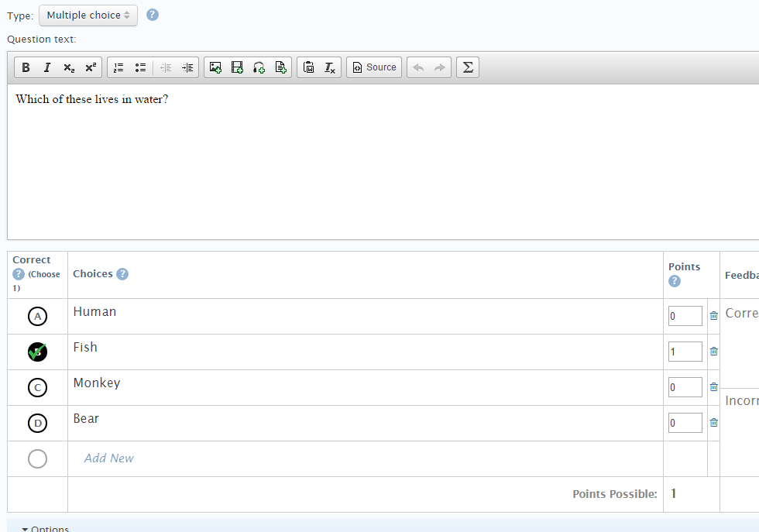Viewport: 759px width, 532px height.
Task: Open the math equation (sigma) editor
Action: (x=467, y=67)
